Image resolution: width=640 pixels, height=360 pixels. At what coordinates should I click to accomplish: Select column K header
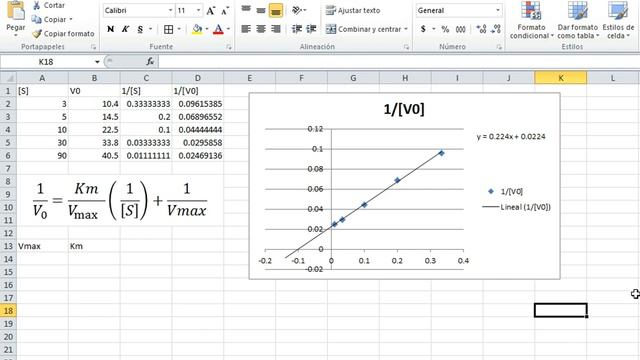click(561, 78)
